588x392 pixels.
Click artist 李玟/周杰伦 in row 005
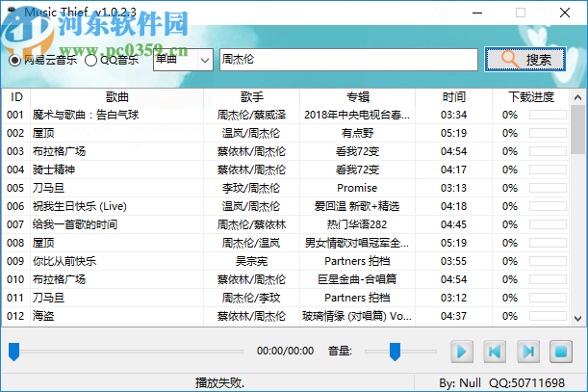(251, 188)
